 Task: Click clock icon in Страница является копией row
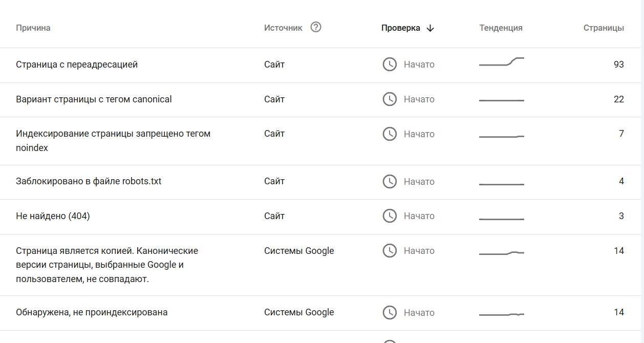tap(390, 251)
